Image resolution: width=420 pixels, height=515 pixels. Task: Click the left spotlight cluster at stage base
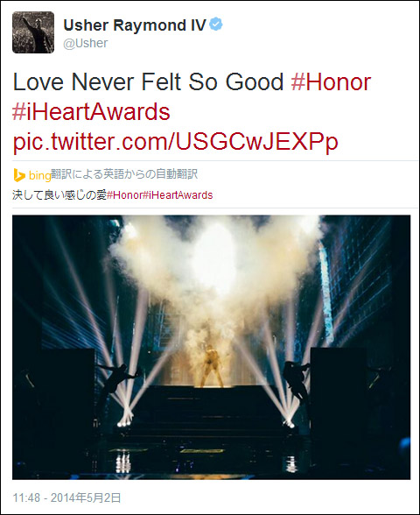click(125, 420)
